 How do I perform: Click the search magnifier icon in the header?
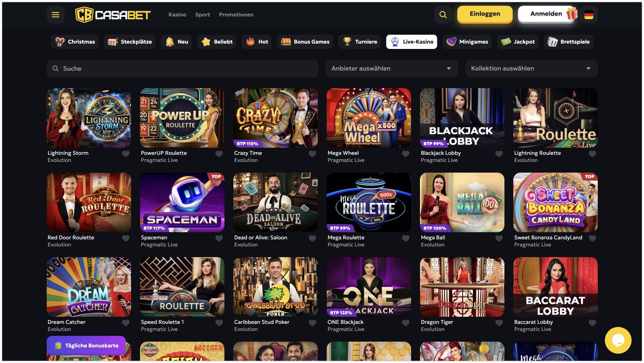tap(443, 15)
